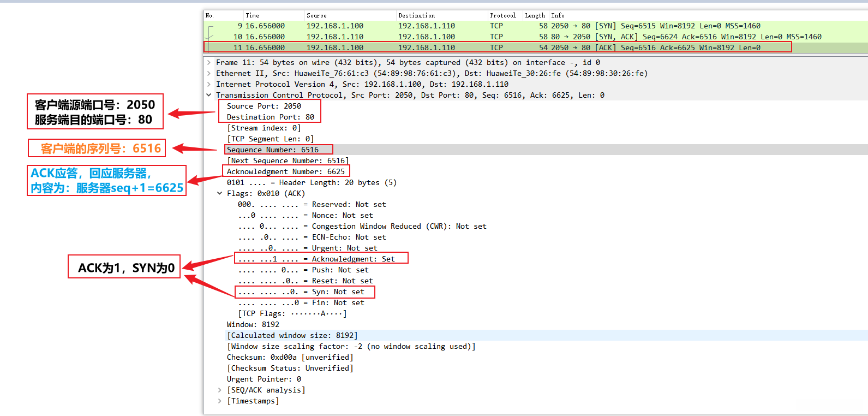
Task: Select the Congestion Window Reduced (CWR) line
Action: click(362, 227)
